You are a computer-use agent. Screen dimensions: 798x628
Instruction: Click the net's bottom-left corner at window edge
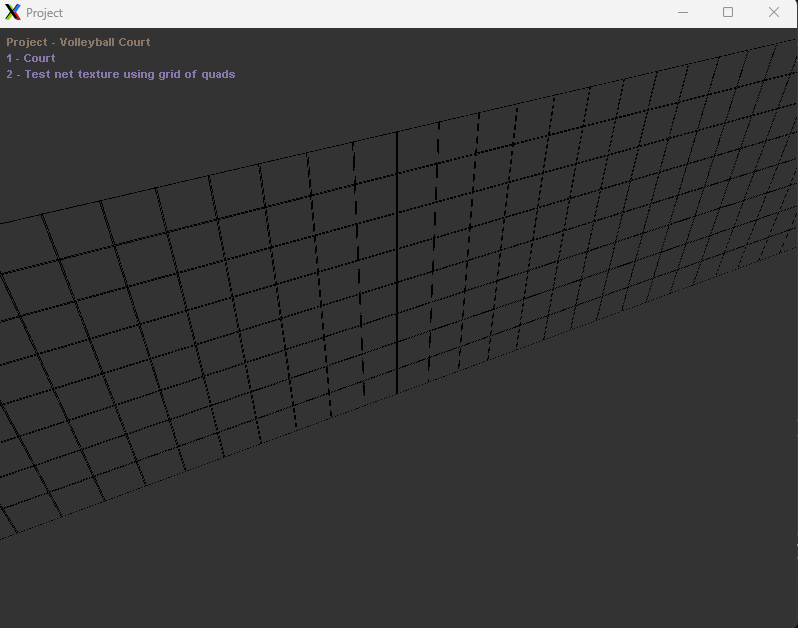coord(3,538)
